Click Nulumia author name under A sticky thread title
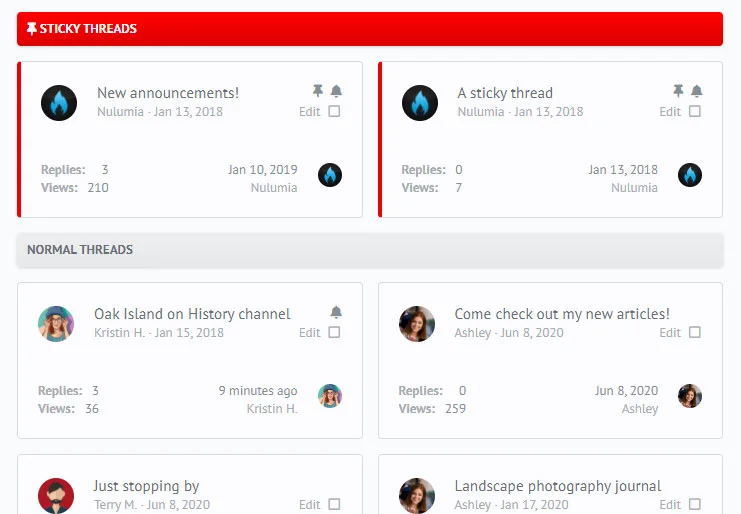Screen dimensions: 741x514 point(481,111)
